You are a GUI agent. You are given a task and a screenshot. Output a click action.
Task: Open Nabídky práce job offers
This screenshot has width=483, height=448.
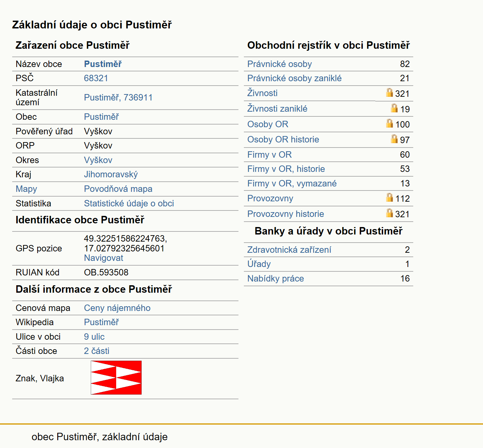coord(276,278)
